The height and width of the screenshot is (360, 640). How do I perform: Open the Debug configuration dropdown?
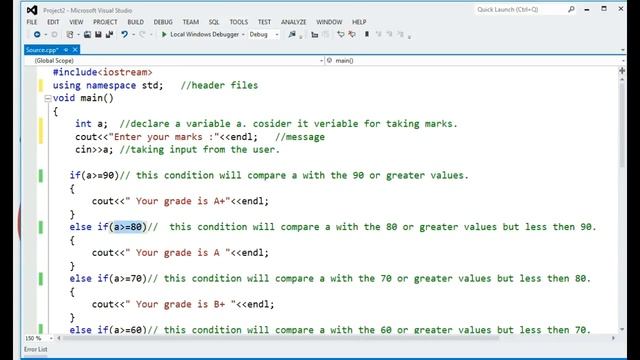pyautogui.click(x=264, y=35)
